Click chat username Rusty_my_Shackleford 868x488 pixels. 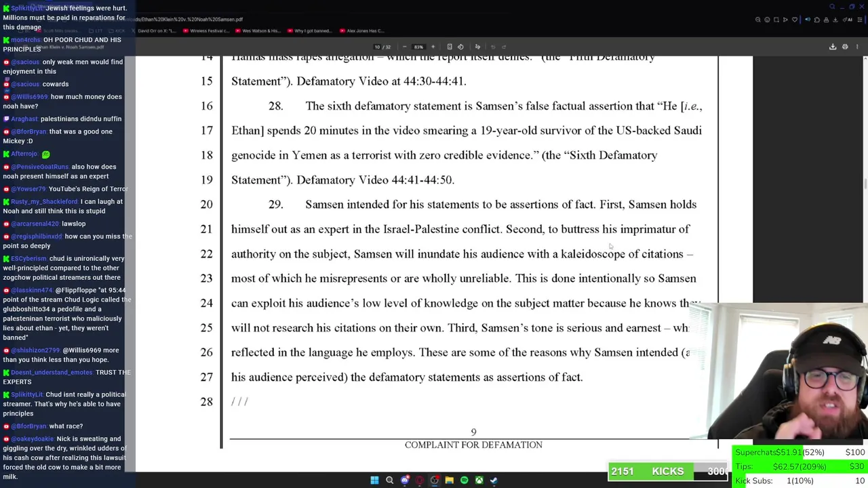[44, 202]
